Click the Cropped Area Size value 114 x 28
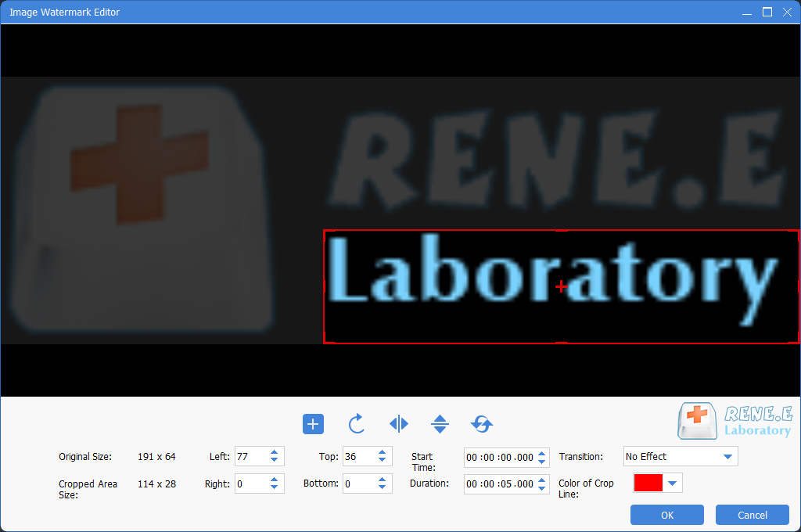The width and height of the screenshot is (801, 532). point(156,483)
